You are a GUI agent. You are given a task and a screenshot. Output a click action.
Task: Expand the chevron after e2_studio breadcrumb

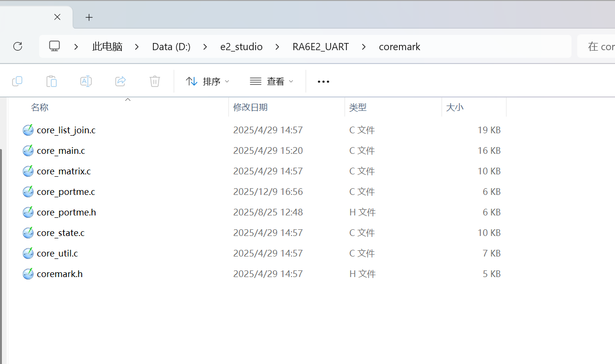[277, 47]
